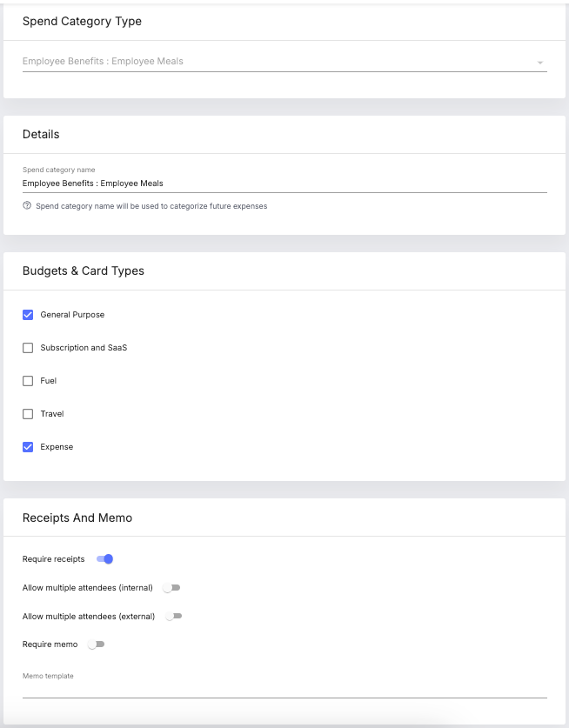This screenshot has width=569, height=728.
Task: Toggle the Require memo switch
Action: pos(97,645)
